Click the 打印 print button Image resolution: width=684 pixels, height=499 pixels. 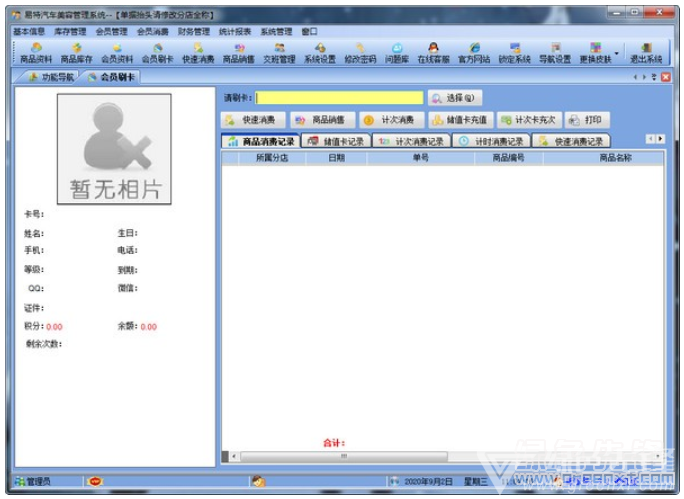tap(587, 120)
